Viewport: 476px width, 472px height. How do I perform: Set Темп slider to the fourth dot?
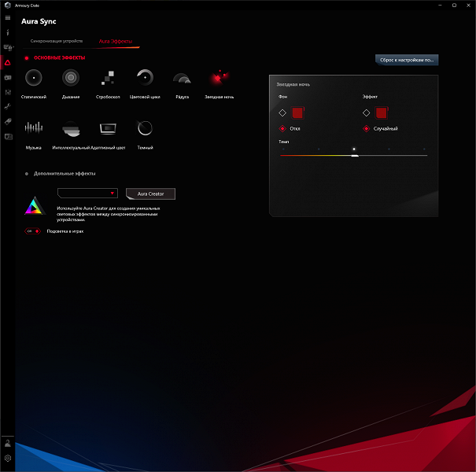(x=389, y=149)
